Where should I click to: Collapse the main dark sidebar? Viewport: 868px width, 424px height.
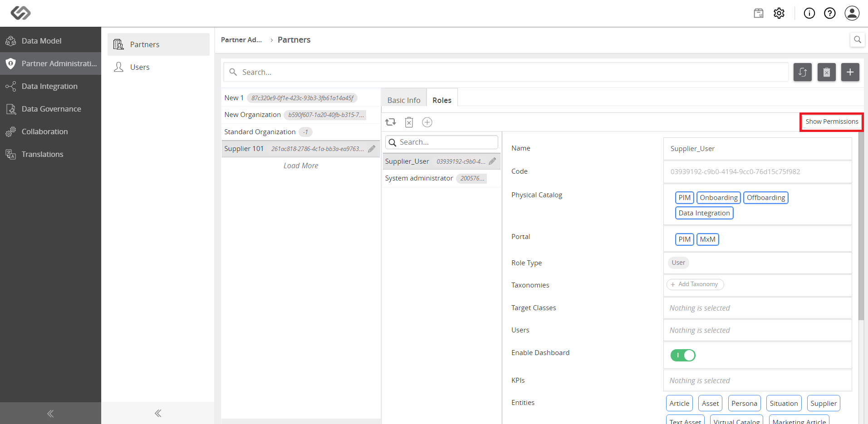(50, 413)
